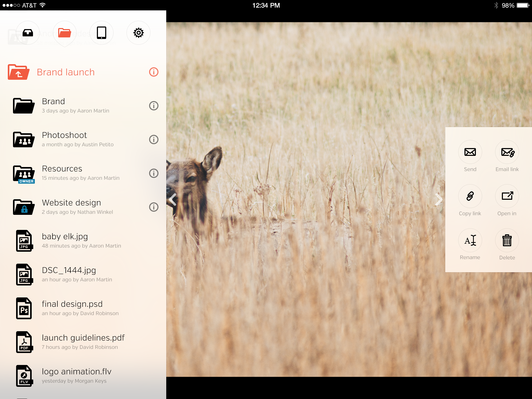This screenshot has height=399, width=532.
Task: Go up using Brand launch folder icon
Action: click(18, 72)
